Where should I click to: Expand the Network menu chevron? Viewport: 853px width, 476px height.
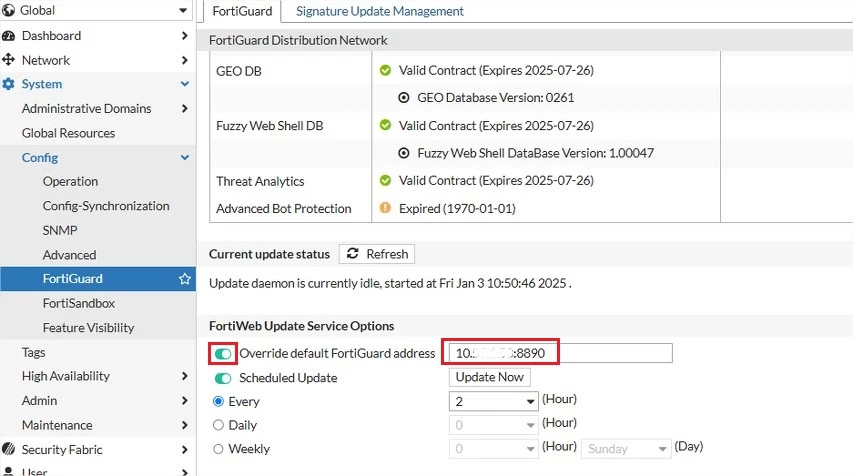point(184,60)
